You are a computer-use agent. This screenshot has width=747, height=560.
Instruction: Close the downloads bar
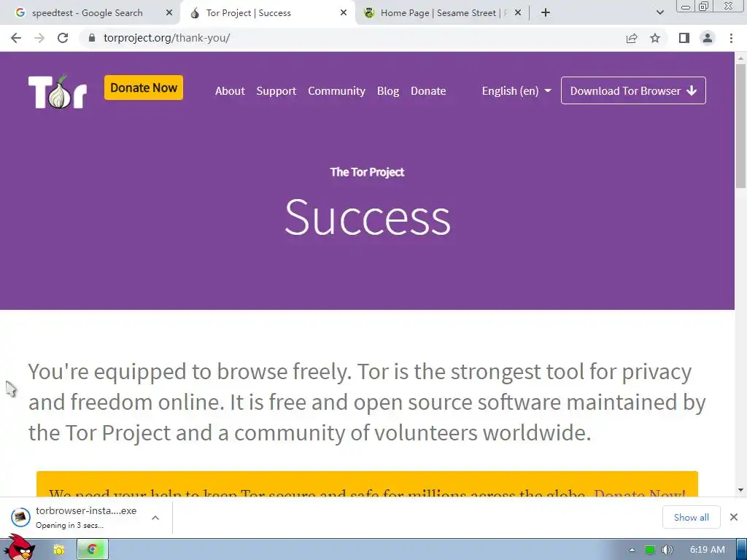point(734,517)
